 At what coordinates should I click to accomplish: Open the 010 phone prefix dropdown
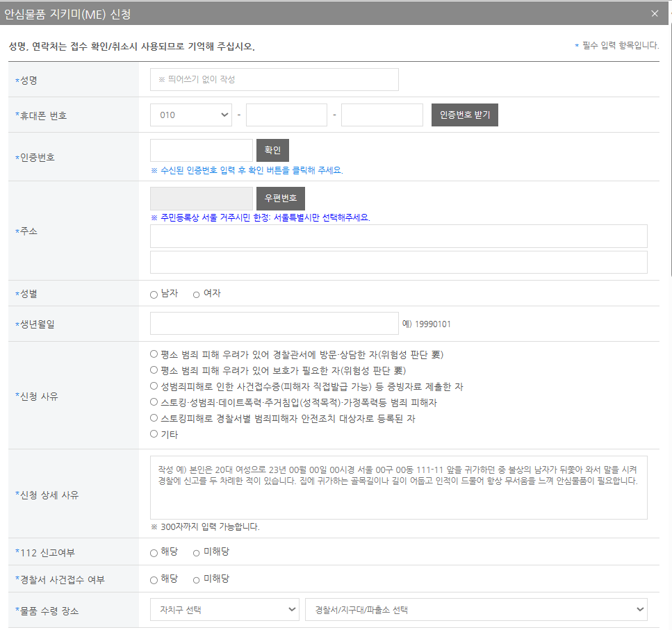[190, 114]
